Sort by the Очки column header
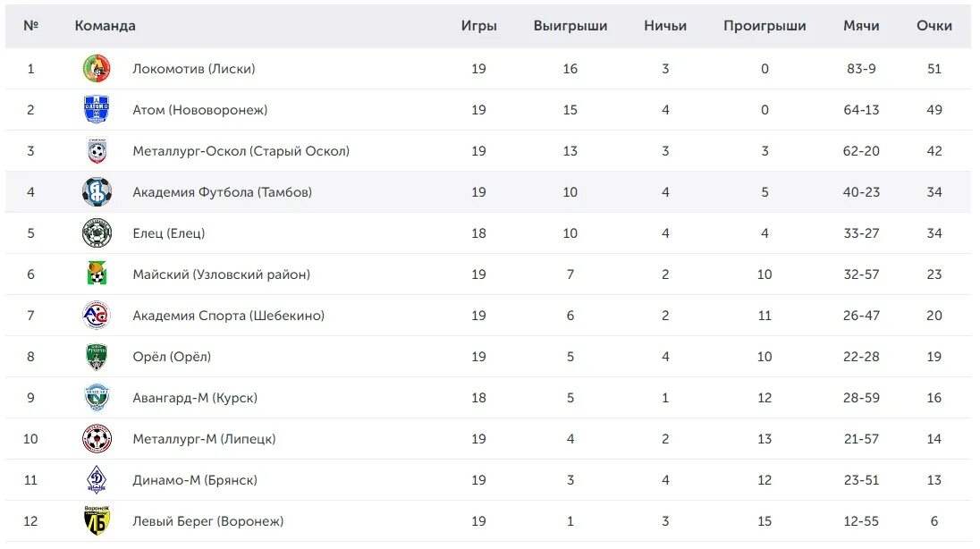Viewport: 980px width, 549px height. click(x=934, y=26)
